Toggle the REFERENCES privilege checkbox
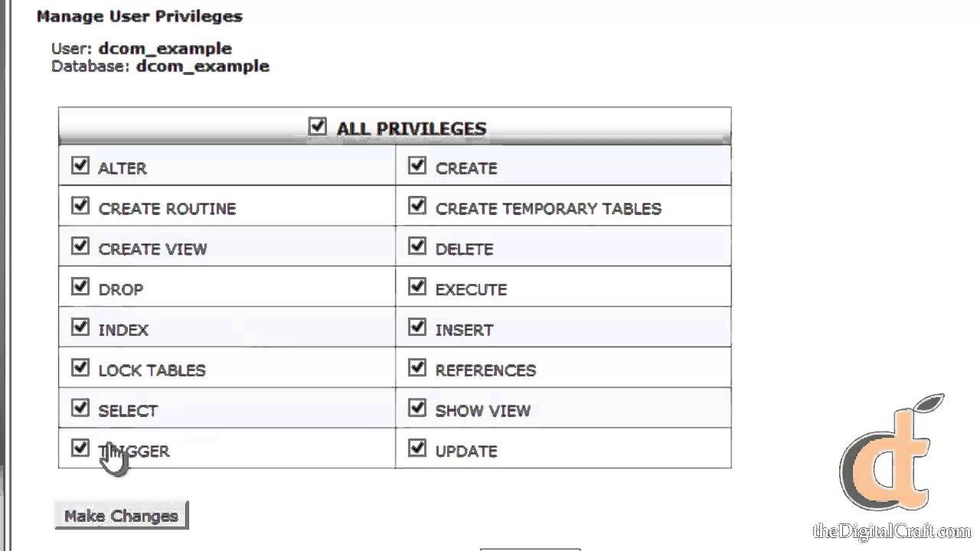 point(417,368)
